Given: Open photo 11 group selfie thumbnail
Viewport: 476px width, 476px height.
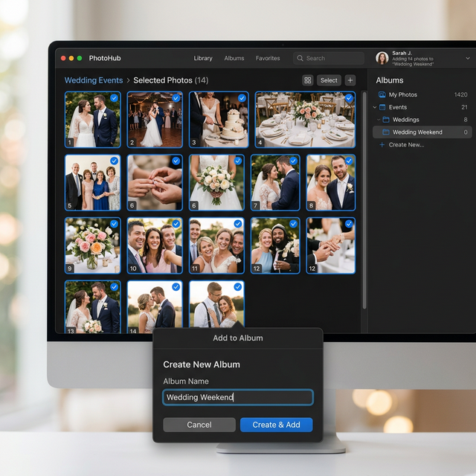Looking at the screenshot, I should 216,245.
